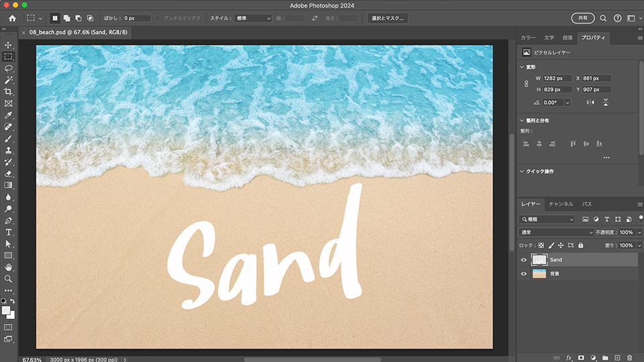Screen dimensions: 644x362
Task: Select the Crop tool
Action: (x=8, y=92)
